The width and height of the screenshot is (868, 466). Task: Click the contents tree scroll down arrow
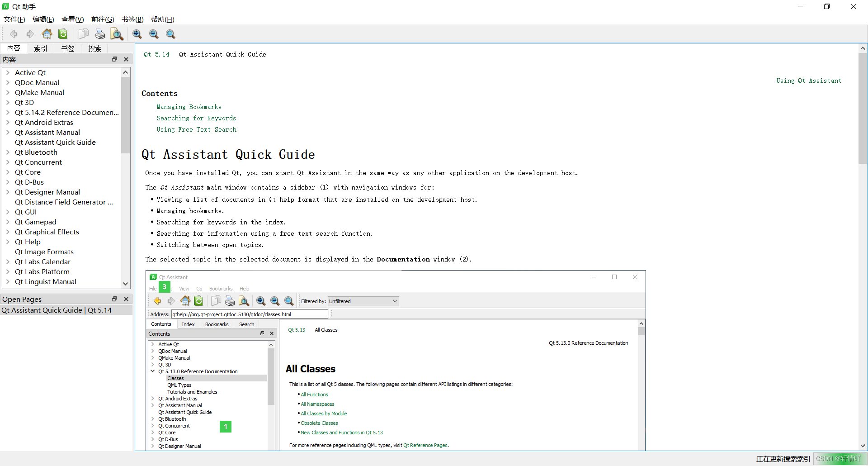tap(126, 284)
